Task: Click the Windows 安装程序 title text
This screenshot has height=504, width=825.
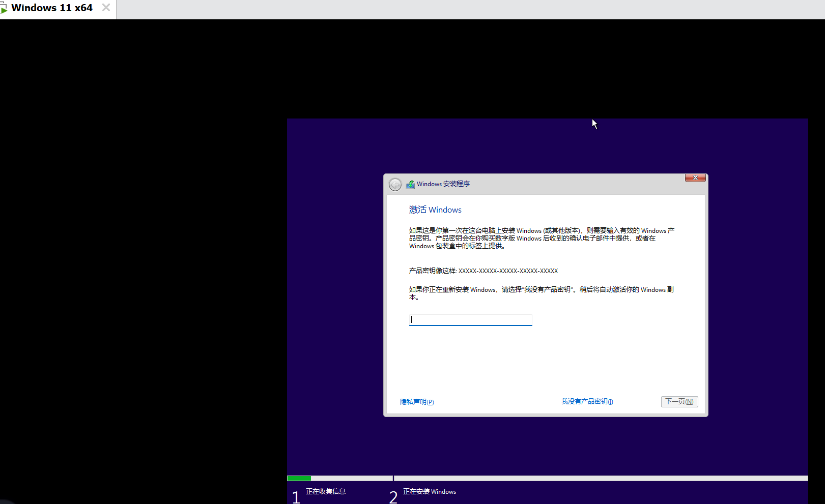Action: tap(443, 184)
